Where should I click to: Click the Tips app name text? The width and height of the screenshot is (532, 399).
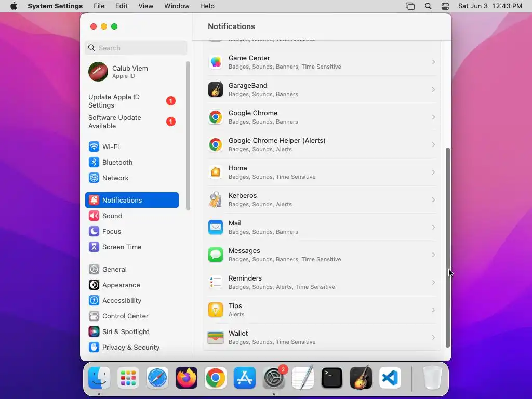coord(235,305)
